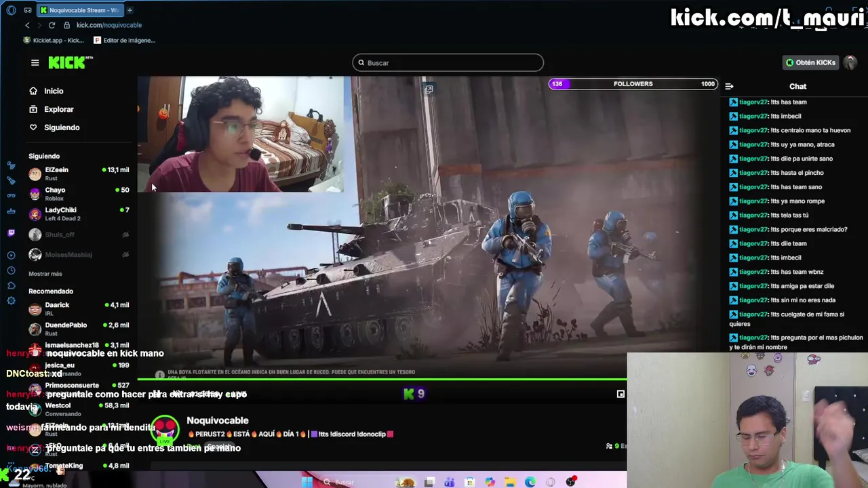Click the game tip info icon
Viewport: 868px width, 488px height.
pyautogui.click(x=159, y=374)
